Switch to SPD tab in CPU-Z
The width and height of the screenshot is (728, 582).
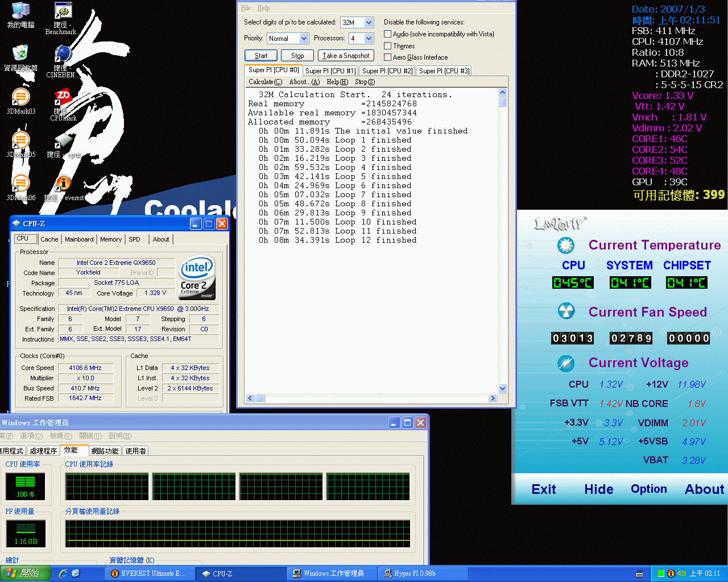click(x=134, y=239)
